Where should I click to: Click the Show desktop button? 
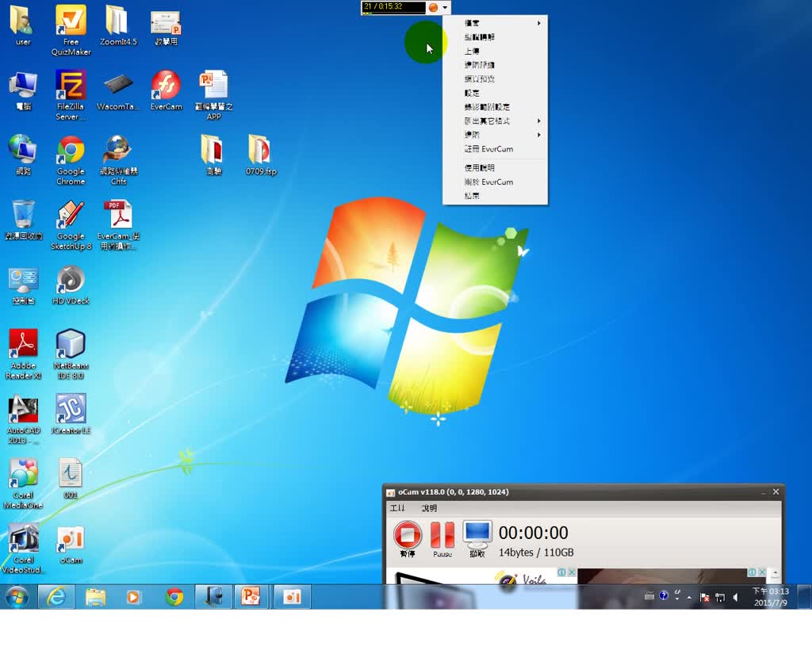pyautogui.click(x=804, y=597)
